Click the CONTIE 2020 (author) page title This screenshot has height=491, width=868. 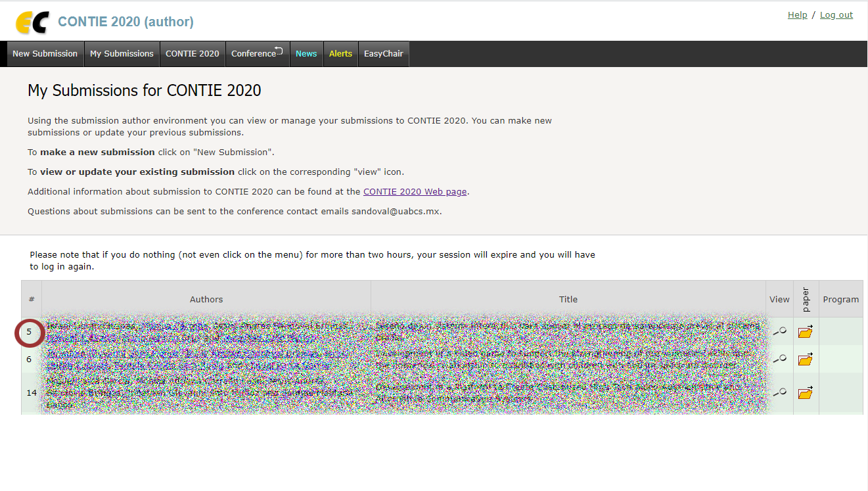126,22
